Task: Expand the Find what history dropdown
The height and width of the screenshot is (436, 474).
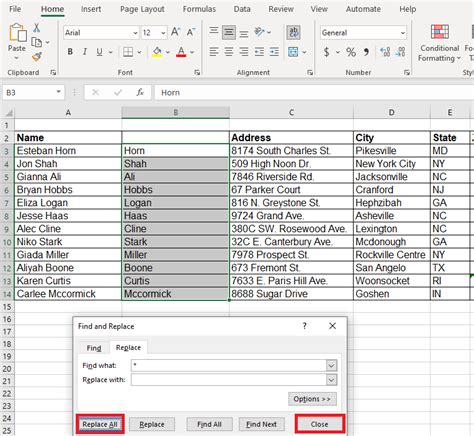Action: (x=331, y=366)
